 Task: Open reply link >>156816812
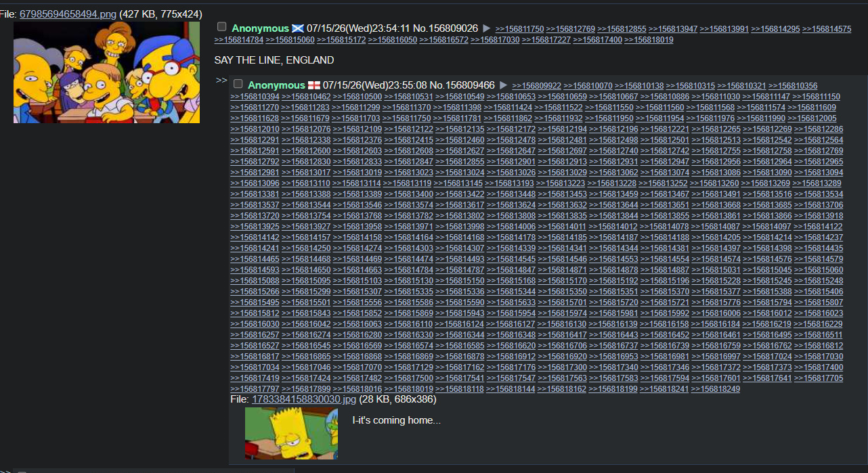(819, 346)
